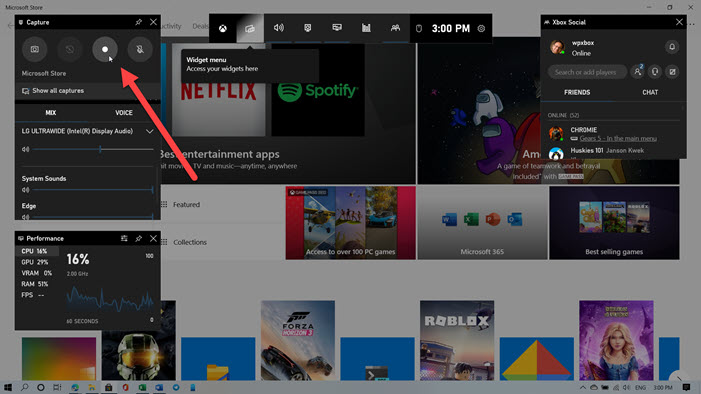Screen dimensions: 701x394
Task: Mute the System Sounds speaker icon
Action: pyautogui.click(x=25, y=190)
